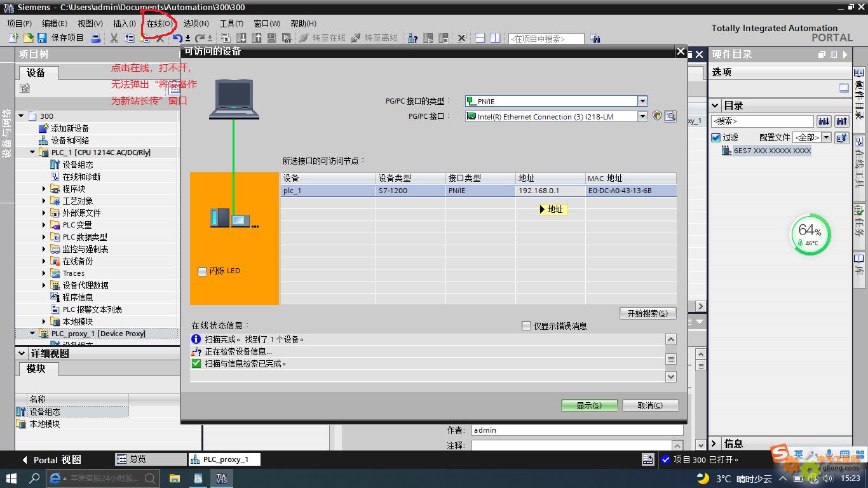Open the 项目(P) menu

click(19, 24)
